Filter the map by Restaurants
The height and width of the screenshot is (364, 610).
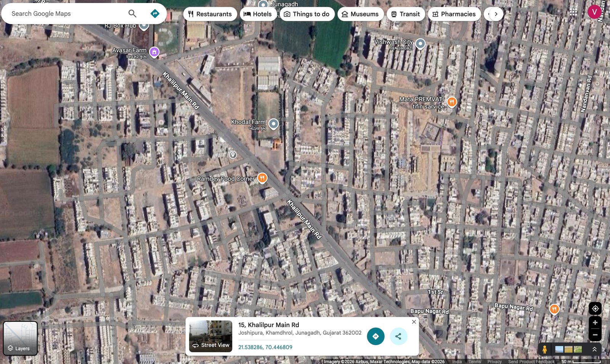coord(210,14)
